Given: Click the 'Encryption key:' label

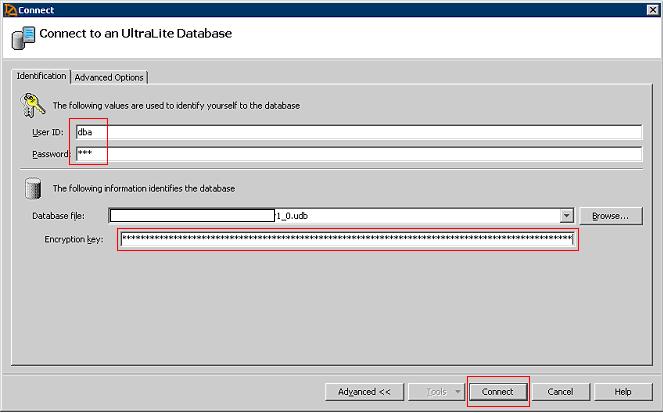Looking at the screenshot, I should [74, 239].
